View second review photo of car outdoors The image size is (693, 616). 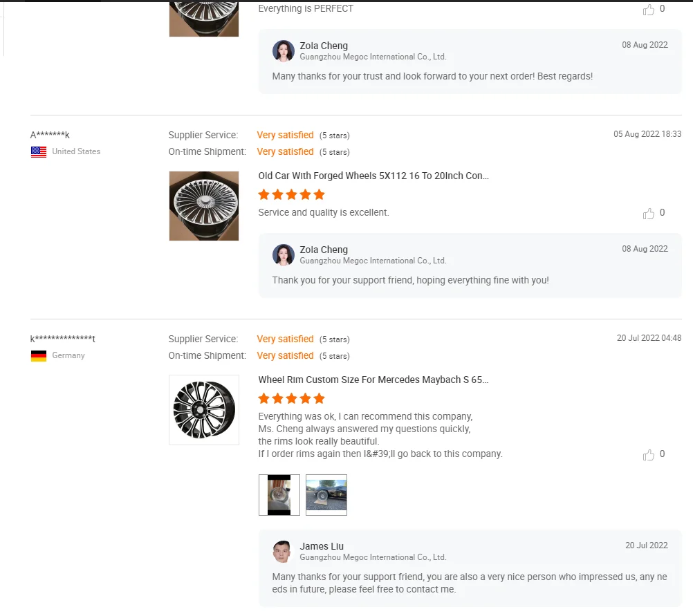[326, 495]
